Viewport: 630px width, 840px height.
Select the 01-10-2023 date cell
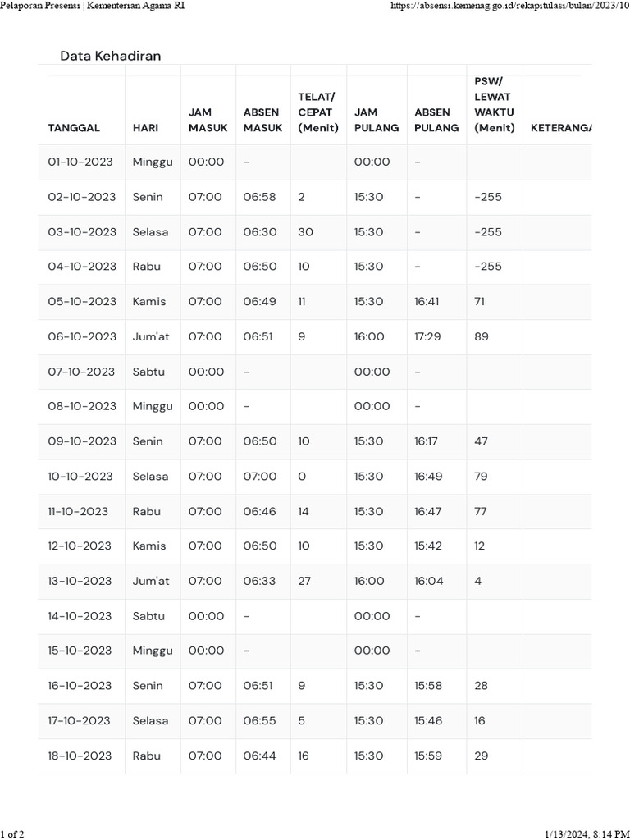coord(80,162)
